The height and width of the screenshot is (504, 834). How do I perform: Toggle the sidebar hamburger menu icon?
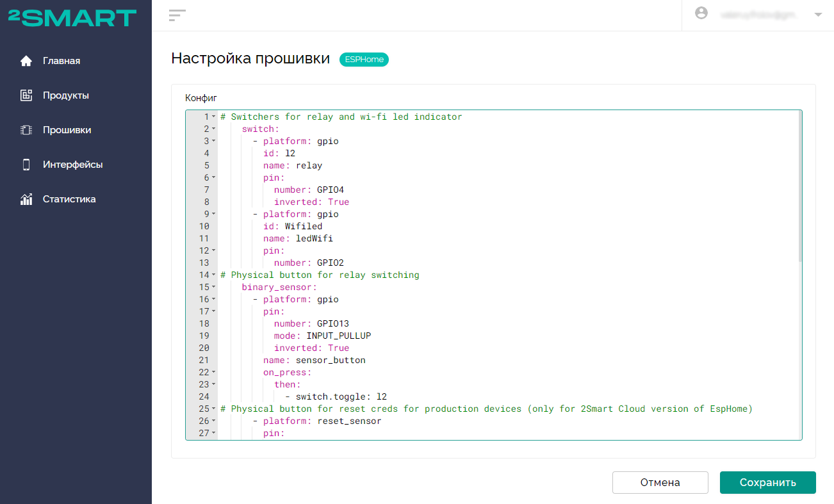point(177,15)
